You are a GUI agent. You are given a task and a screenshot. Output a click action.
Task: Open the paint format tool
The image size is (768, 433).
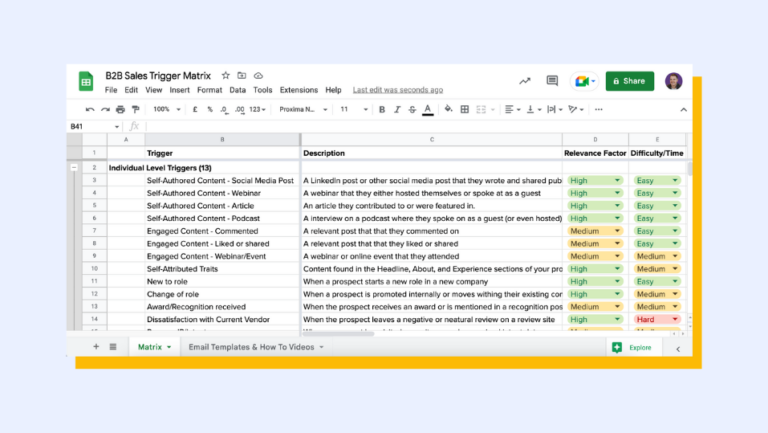pyautogui.click(x=135, y=109)
